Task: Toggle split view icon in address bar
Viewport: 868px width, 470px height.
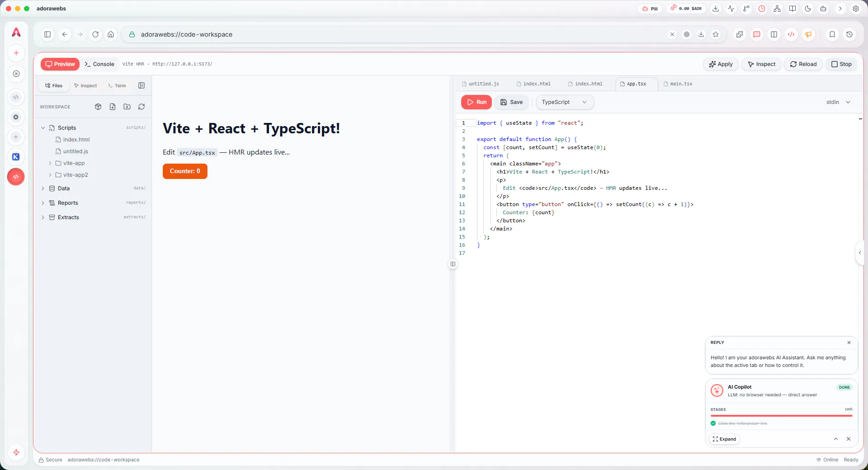Action: [774, 34]
